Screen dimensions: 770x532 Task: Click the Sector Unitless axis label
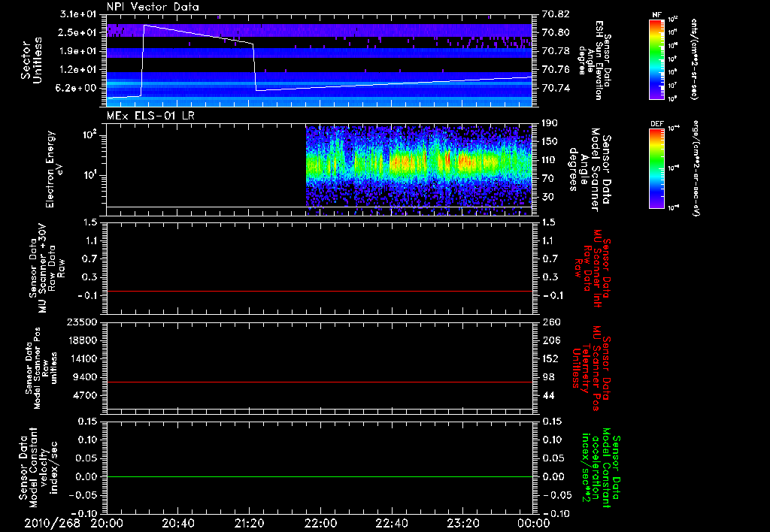coord(29,62)
